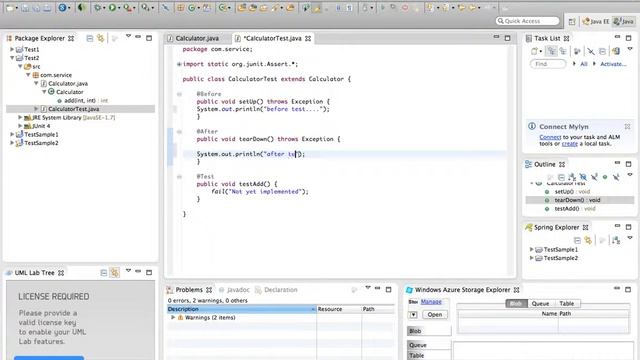The width and height of the screenshot is (640, 360).
Task: Toggle Hide Non-Public Members green dot in Outline
Action: 605,177
